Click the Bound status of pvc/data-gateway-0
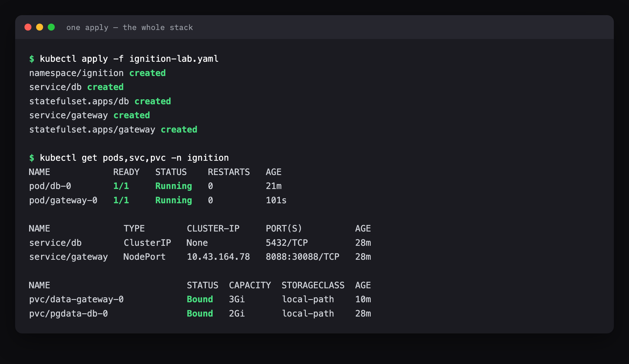Screen dimensions: 629x364 pos(200,299)
